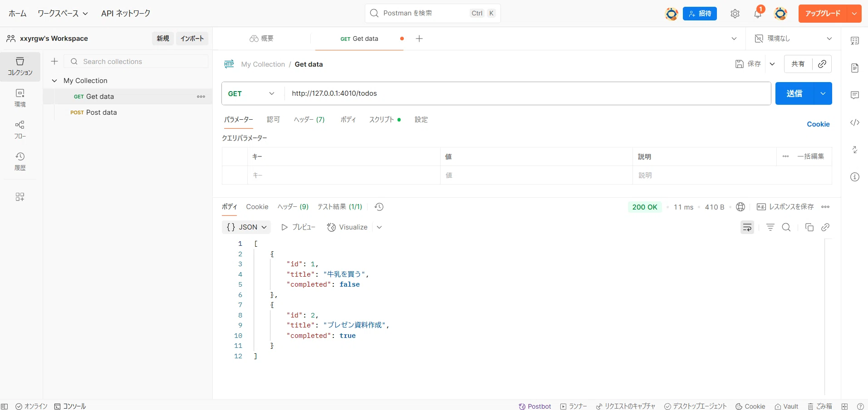Image resolution: width=868 pixels, height=410 pixels.
Task: Toggle sidebar visibility in status bar
Action: pyautogui.click(x=5, y=406)
